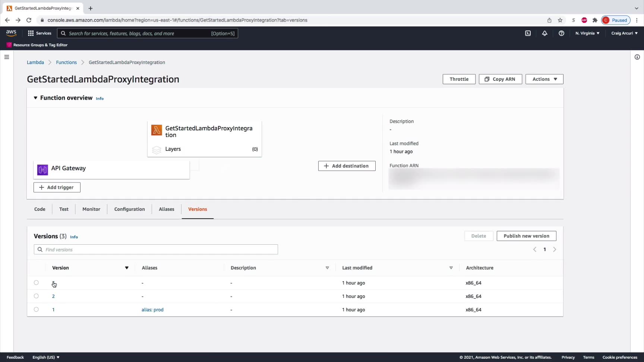Open the Services grid menu
644x362 pixels.
point(40,33)
